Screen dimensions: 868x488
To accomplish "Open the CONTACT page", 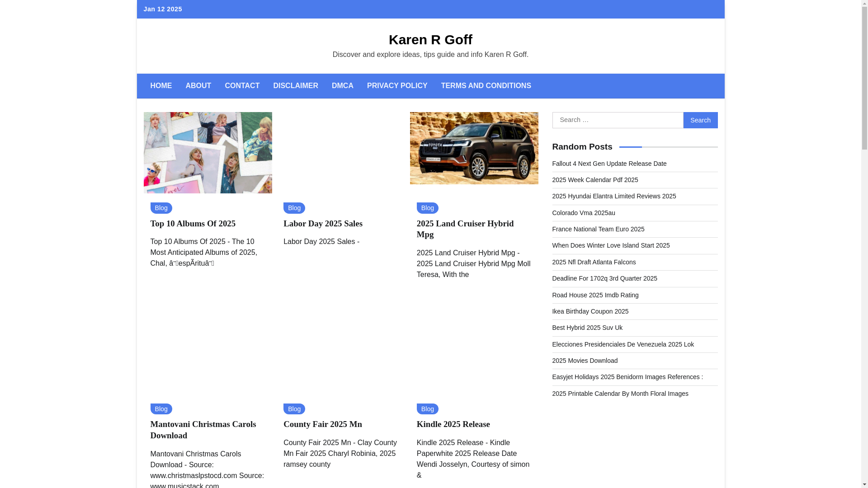I will 242,86.
